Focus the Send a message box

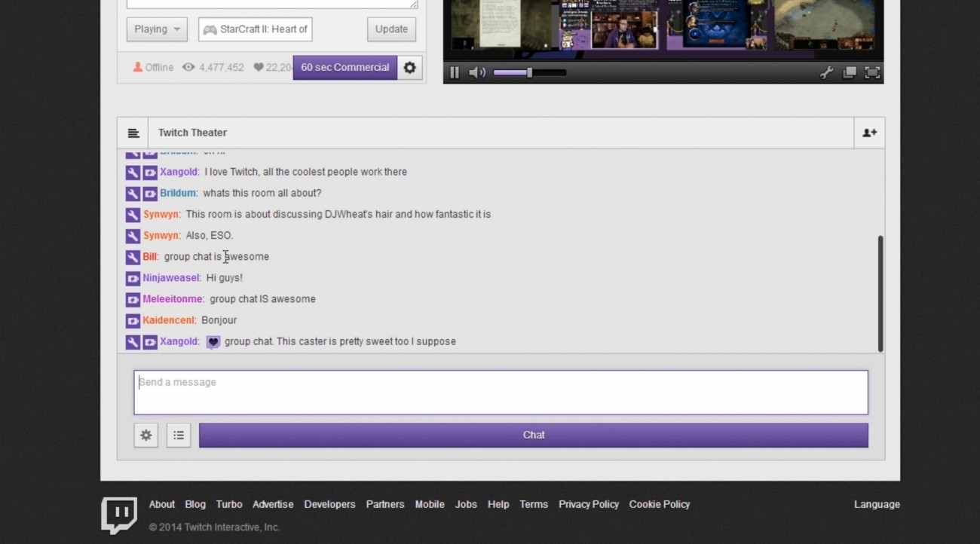click(501, 392)
